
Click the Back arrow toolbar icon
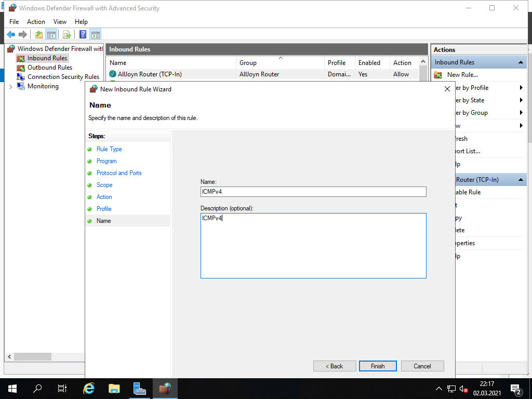point(11,35)
